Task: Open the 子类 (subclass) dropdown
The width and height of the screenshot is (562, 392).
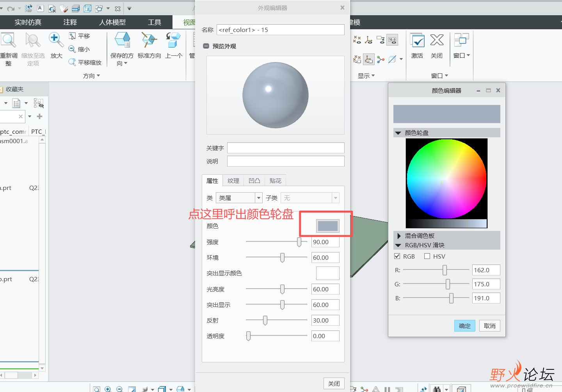Action: coord(335,198)
